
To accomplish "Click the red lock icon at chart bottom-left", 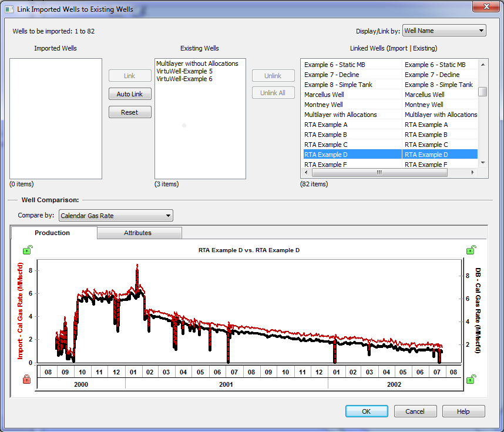I will point(27,380).
